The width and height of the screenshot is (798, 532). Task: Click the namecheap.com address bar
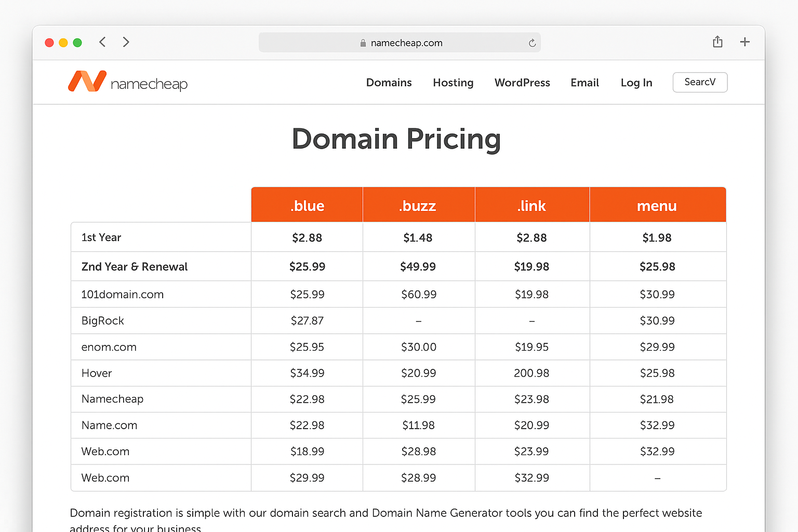[400, 43]
